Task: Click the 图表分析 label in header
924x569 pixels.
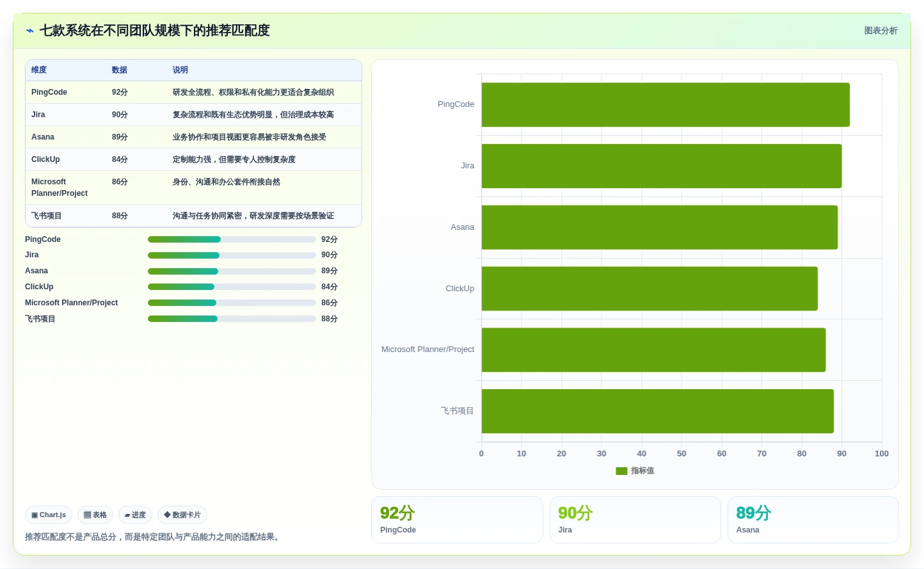Action: pyautogui.click(x=880, y=31)
